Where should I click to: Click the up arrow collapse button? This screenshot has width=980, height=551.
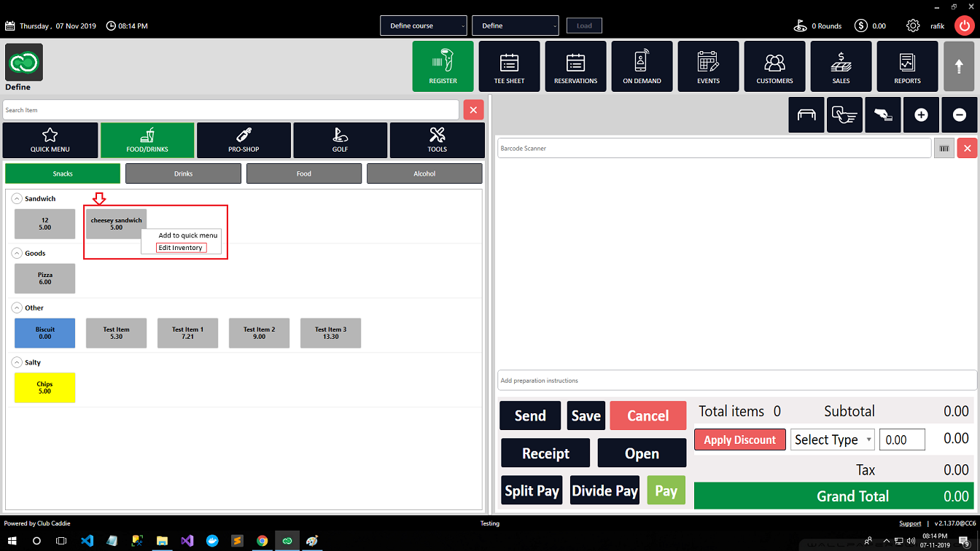tap(960, 66)
